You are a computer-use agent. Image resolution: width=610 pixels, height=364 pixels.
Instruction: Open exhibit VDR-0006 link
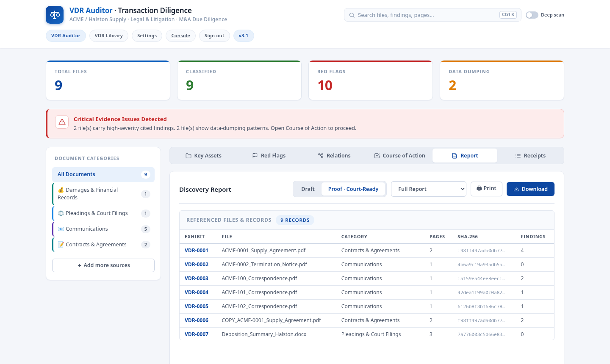(197, 320)
